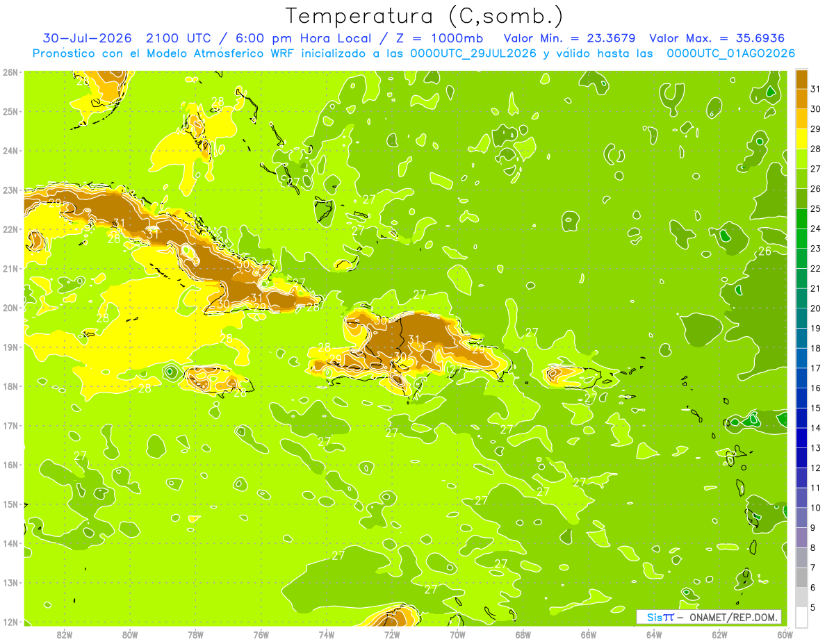Click the "60W" longitude axis label
Viewport: 834px width, 644px height.
(785, 634)
